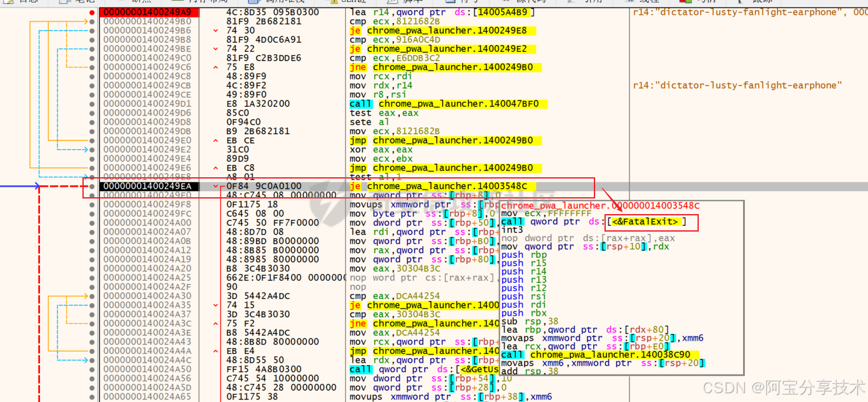Toggle the red breakpoint dot at 00000001400249A9
The image size is (868, 402).
pyautogui.click(x=92, y=12)
